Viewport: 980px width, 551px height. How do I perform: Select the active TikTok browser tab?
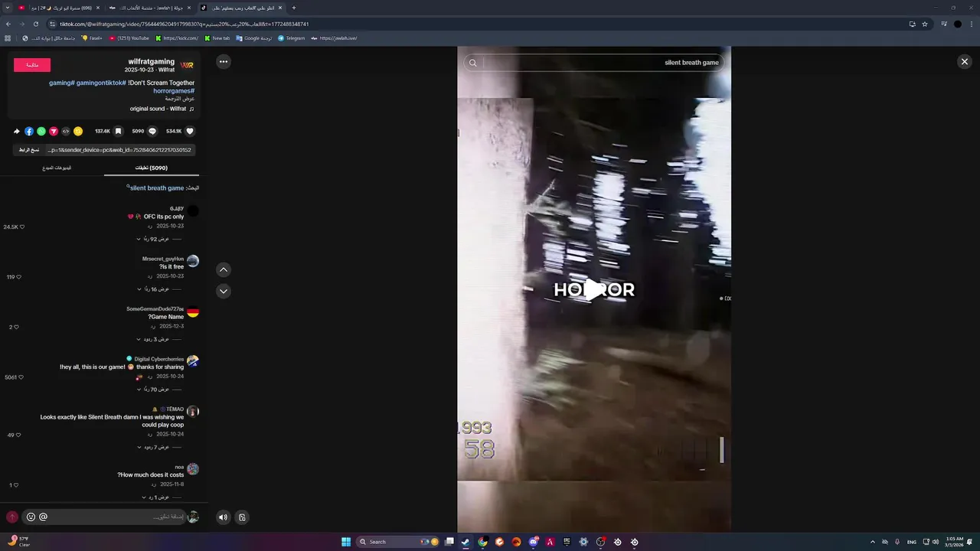pyautogui.click(x=241, y=8)
